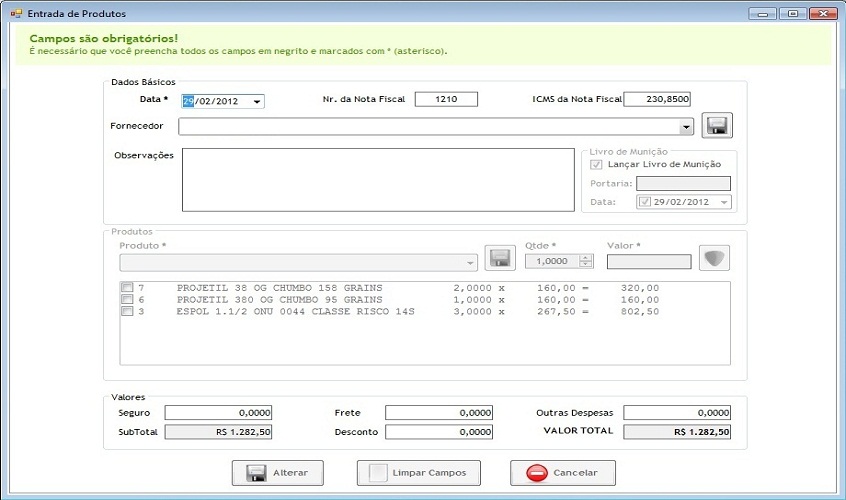Click the quantity 1,0000 x in the product list
Image resolution: width=846 pixels, height=500 pixels.
pos(479,299)
